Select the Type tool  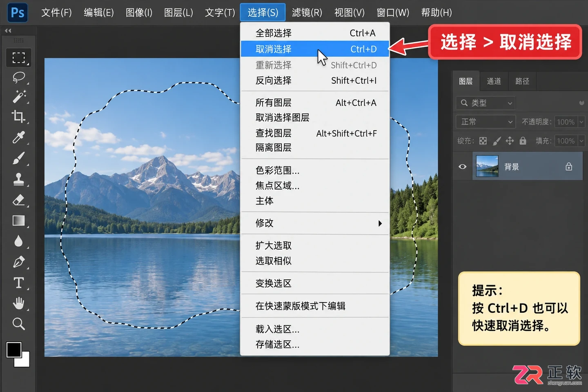click(18, 283)
